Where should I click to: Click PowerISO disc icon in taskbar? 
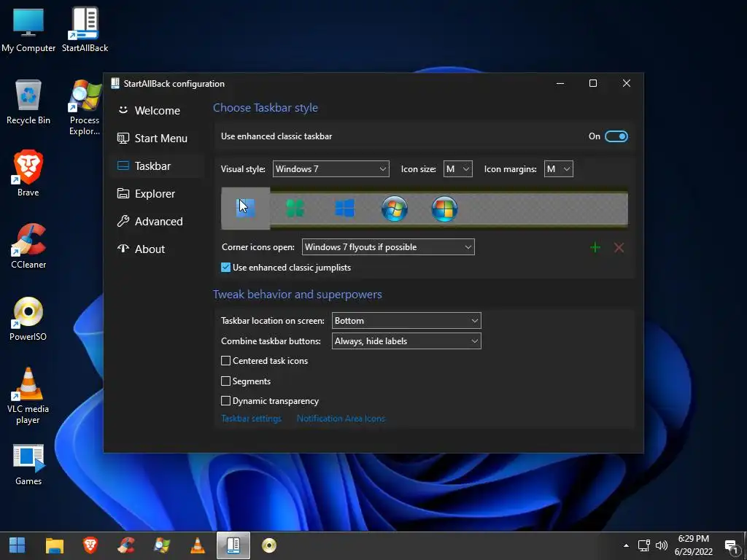pos(268,545)
